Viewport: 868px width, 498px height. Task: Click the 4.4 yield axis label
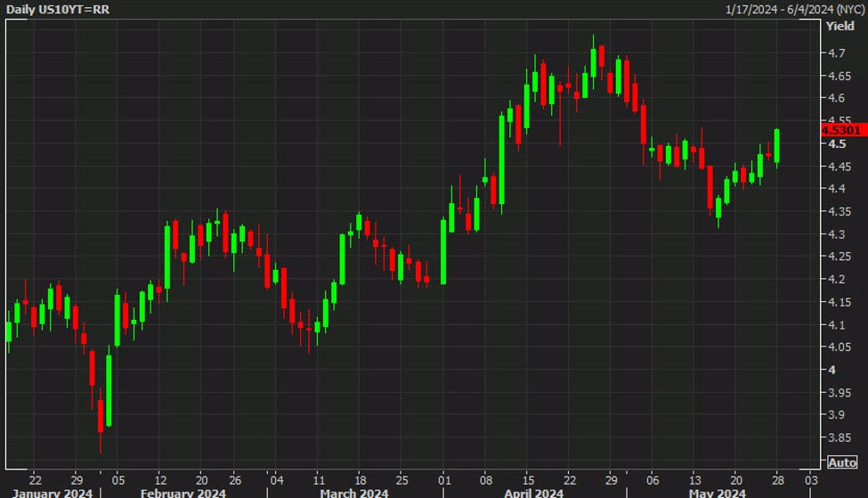[837, 189]
